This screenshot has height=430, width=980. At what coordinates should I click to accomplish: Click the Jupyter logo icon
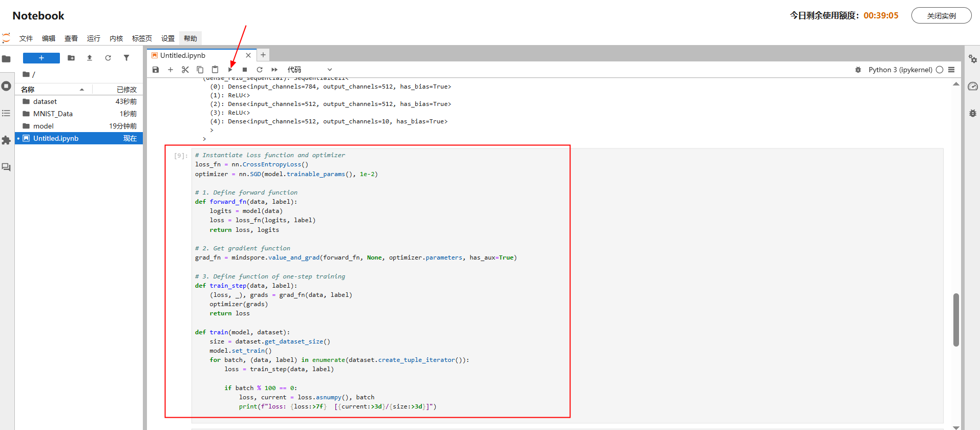(x=6, y=38)
